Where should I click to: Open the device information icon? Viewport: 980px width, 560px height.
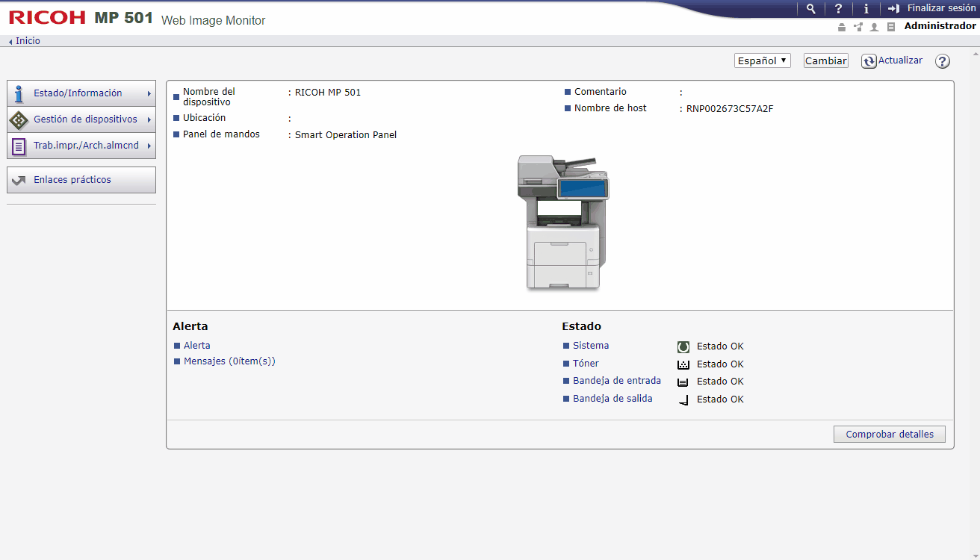pyautogui.click(x=866, y=8)
